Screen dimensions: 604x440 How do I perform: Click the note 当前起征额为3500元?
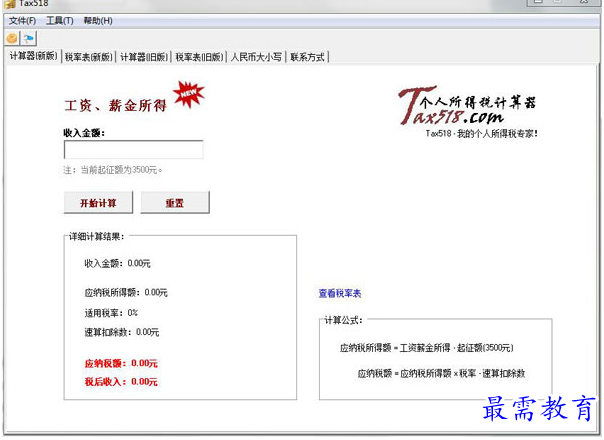113,170
